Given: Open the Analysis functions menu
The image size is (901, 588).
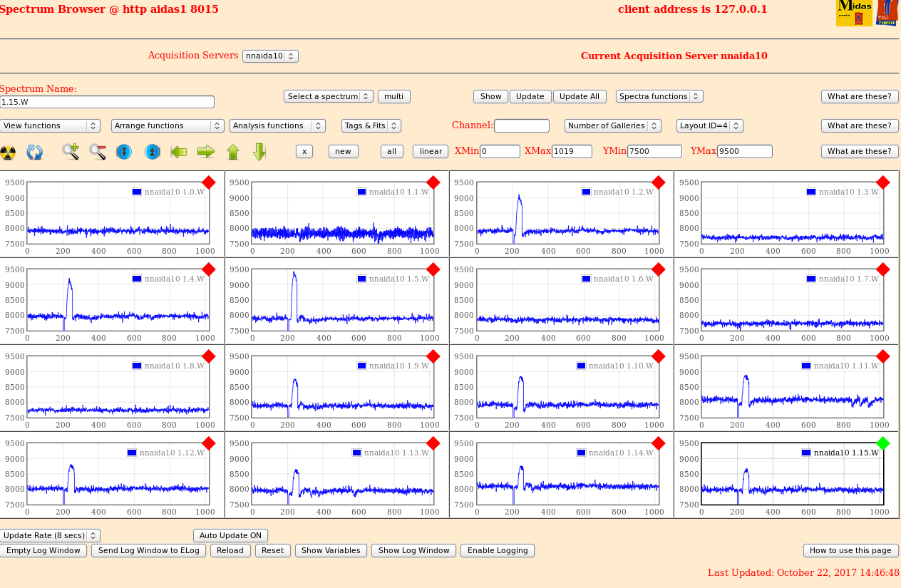Looking at the screenshot, I should 277,125.
